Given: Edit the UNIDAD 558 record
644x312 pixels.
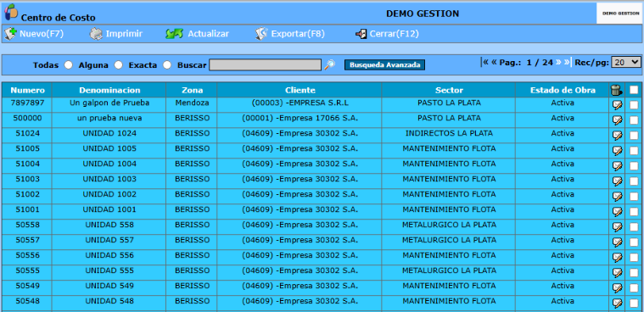Looking at the screenshot, I should click(x=617, y=226).
